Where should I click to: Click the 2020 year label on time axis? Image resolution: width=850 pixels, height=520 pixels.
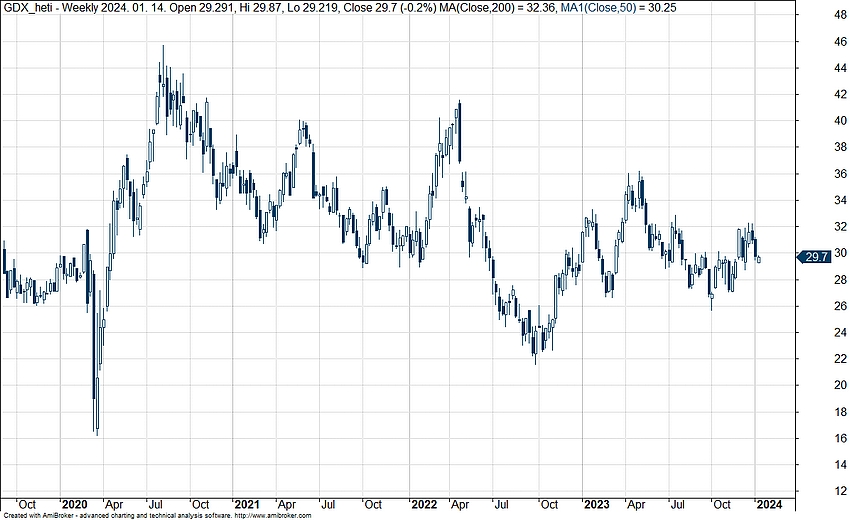tap(74, 504)
